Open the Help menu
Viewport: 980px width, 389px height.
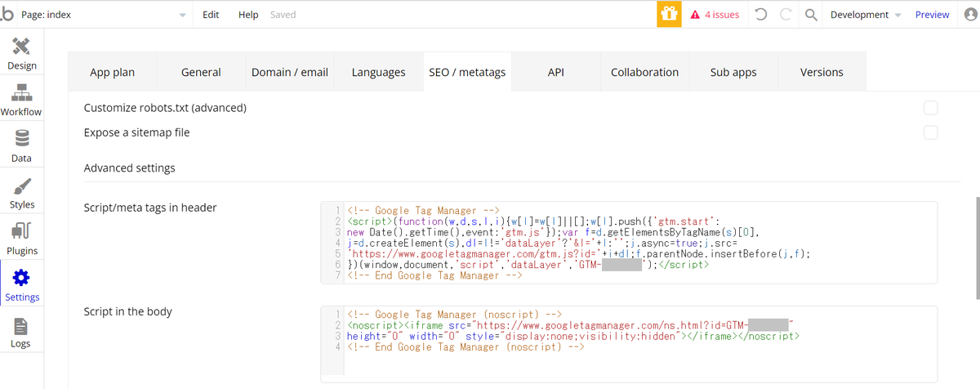pos(248,15)
